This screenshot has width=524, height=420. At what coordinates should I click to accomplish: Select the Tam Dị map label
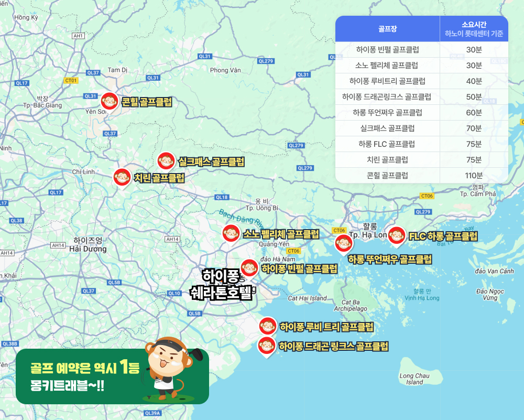117,70
